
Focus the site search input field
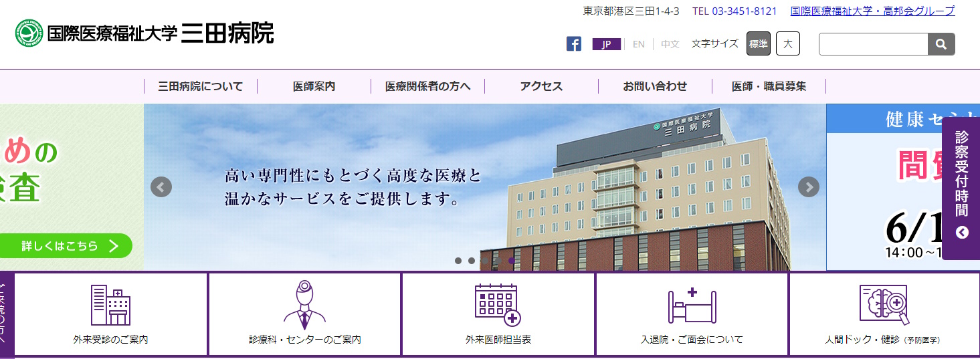[x=873, y=44]
